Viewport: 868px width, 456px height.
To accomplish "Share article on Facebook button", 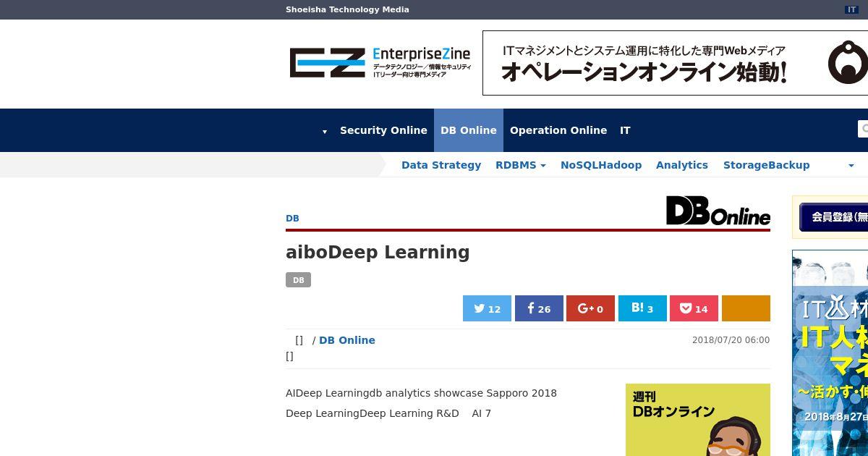I will coord(539,308).
